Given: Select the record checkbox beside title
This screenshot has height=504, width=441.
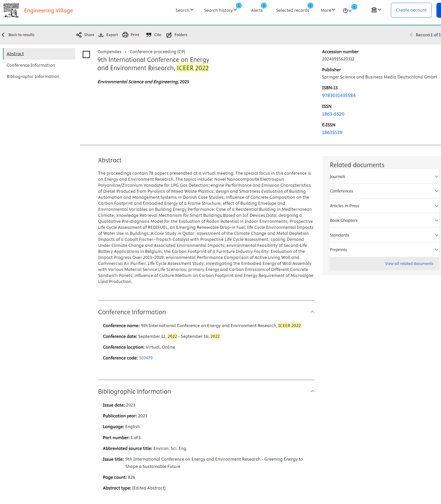Looking at the screenshot, I should point(86,54).
